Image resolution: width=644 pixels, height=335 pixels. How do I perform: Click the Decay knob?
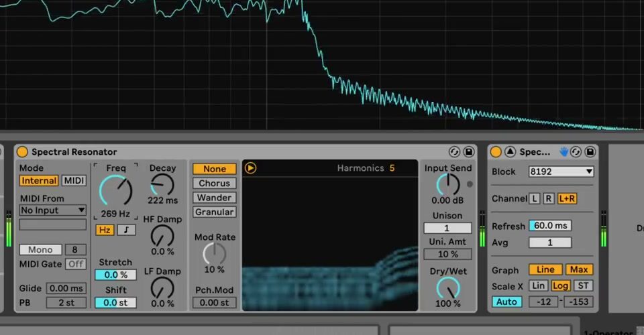162,184
